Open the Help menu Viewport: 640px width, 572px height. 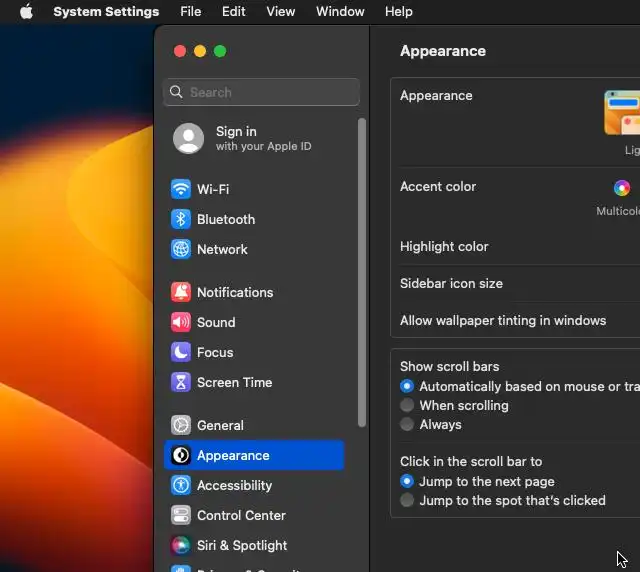click(x=399, y=11)
